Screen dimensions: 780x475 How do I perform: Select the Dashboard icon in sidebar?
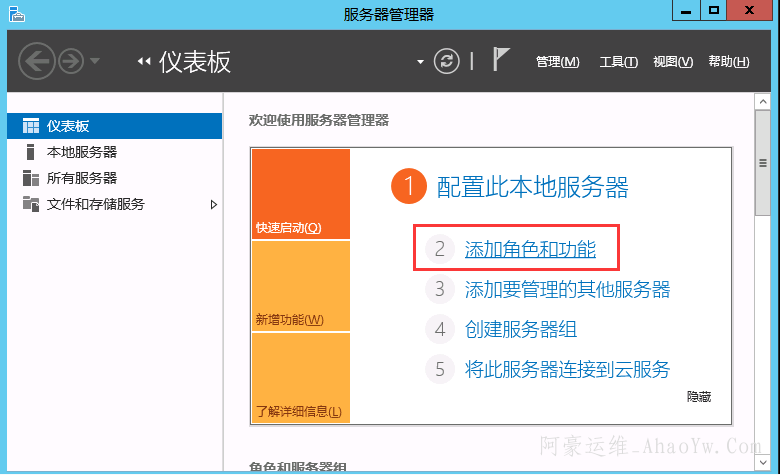coord(30,126)
